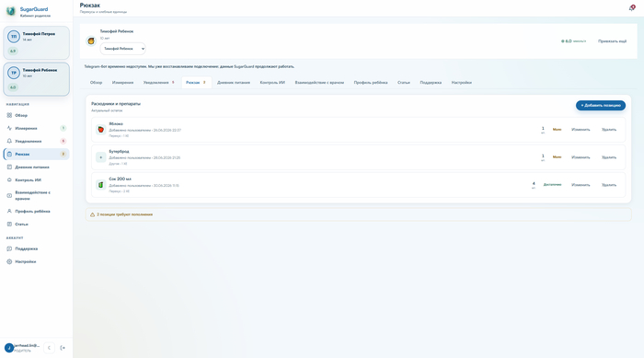This screenshot has width=644, height=358.
Task: Click Удалить for the Бутерброд item
Action: pyautogui.click(x=609, y=157)
